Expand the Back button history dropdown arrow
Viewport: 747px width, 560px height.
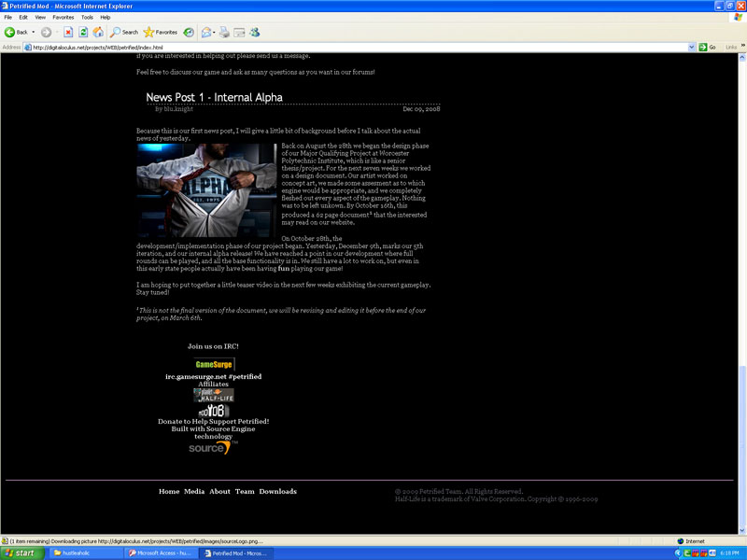pos(34,32)
